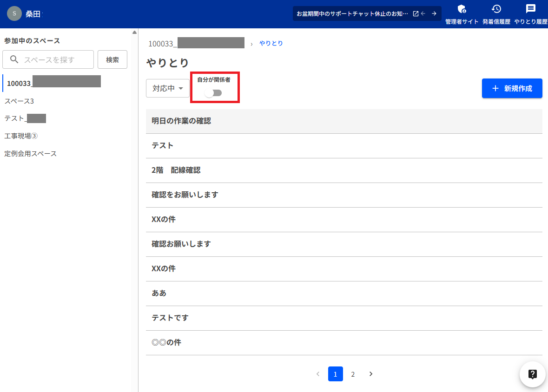This screenshot has width=548, height=392.
Task: Go back to the previous banner notification
Action: click(424, 13)
